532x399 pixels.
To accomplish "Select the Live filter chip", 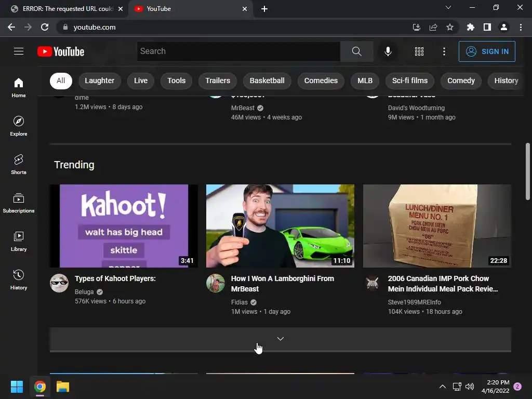I will (x=140, y=81).
